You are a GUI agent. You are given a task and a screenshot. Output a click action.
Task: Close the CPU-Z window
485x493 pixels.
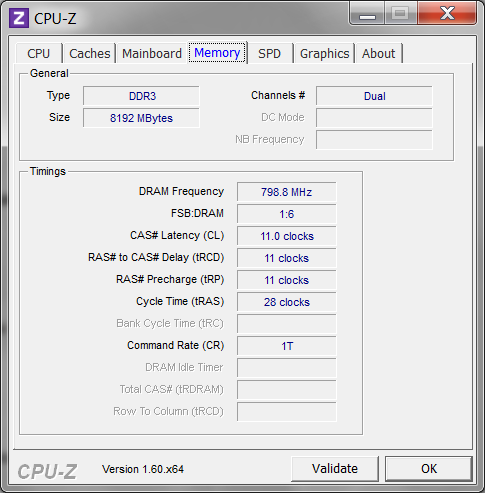pyautogui.click(x=447, y=13)
